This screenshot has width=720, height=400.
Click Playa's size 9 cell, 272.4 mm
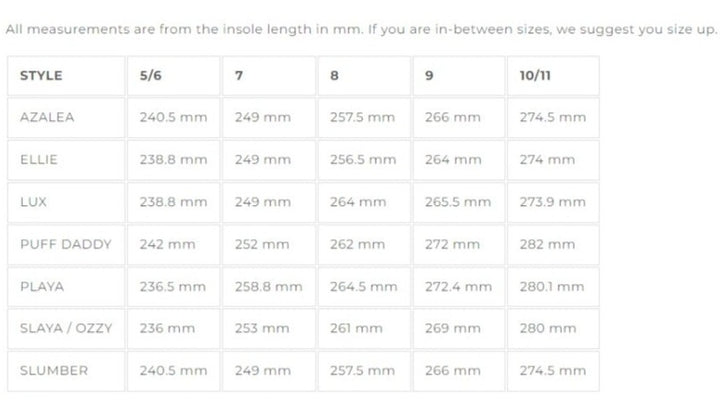tap(458, 286)
